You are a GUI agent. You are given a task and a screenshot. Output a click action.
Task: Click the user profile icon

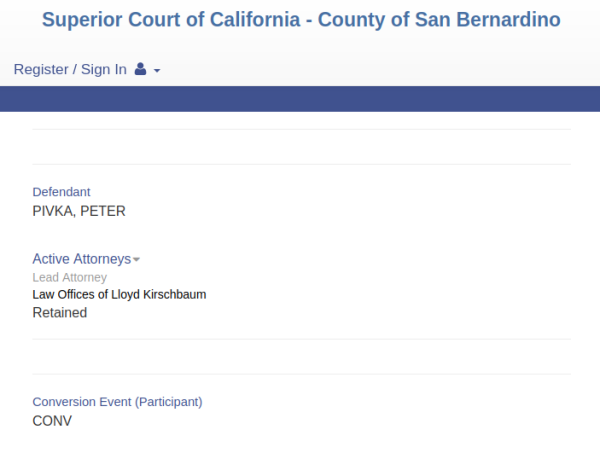(x=140, y=69)
